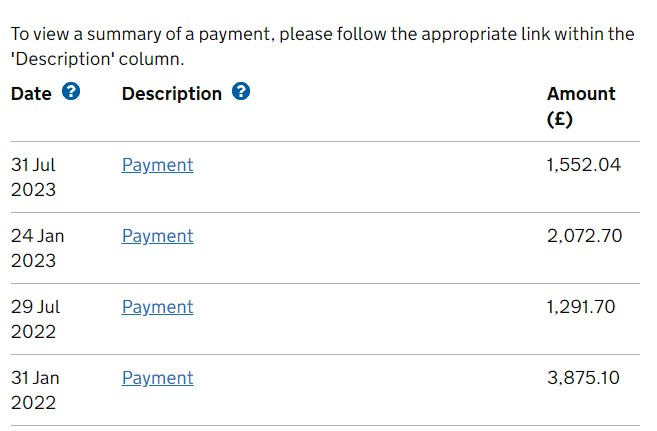Click the pound symbol under Amount header
657x431 pixels.
(x=560, y=119)
